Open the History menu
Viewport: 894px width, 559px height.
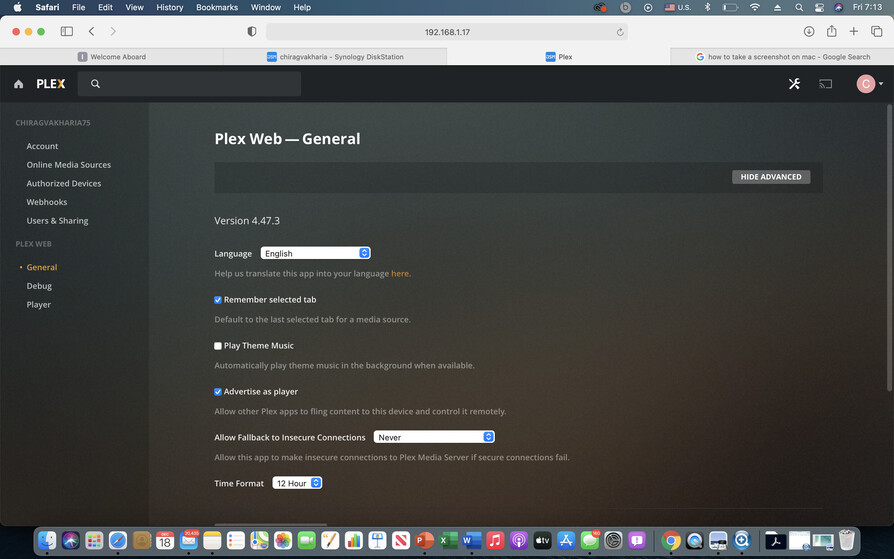[x=170, y=7]
